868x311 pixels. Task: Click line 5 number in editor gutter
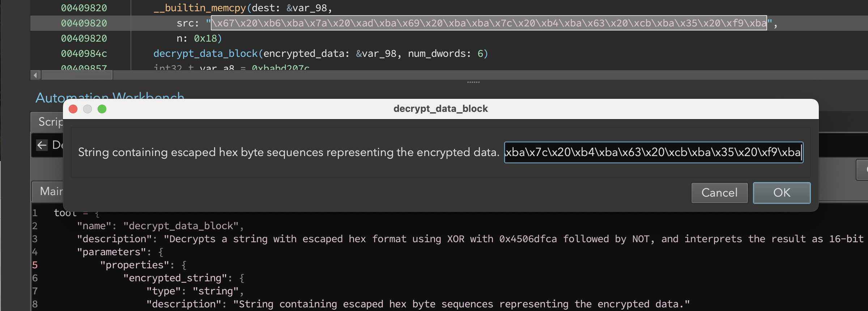(35, 265)
